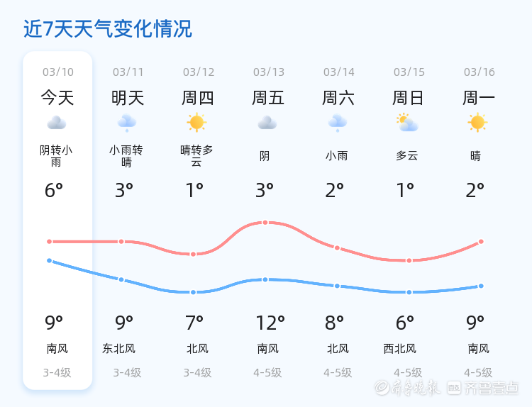Click Saturday's 小雨 weather description
The height and width of the screenshot is (407, 532).
point(337,156)
